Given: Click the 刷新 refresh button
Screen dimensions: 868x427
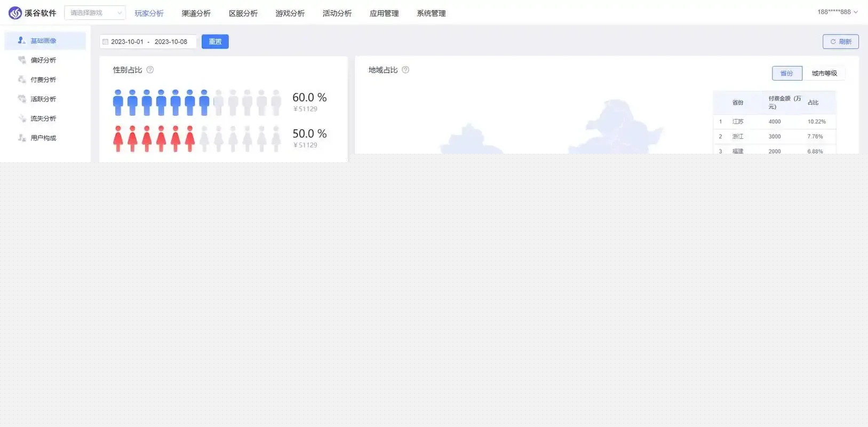Looking at the screenshot, I should point(841,42).
